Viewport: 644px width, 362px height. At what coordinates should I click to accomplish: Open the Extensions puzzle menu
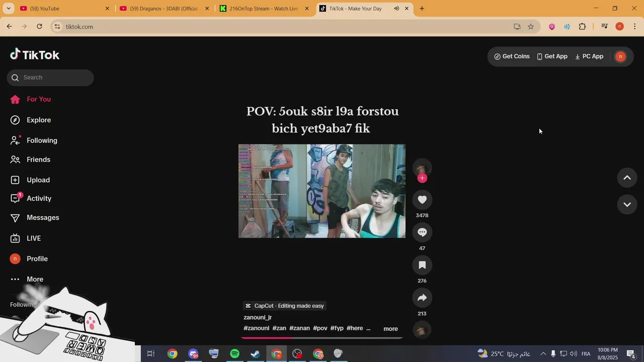pos(582,27)
